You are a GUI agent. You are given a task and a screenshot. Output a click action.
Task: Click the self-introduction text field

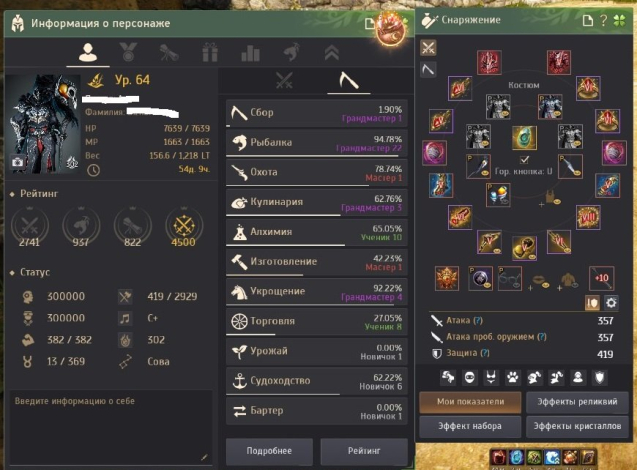coord(110,427)
